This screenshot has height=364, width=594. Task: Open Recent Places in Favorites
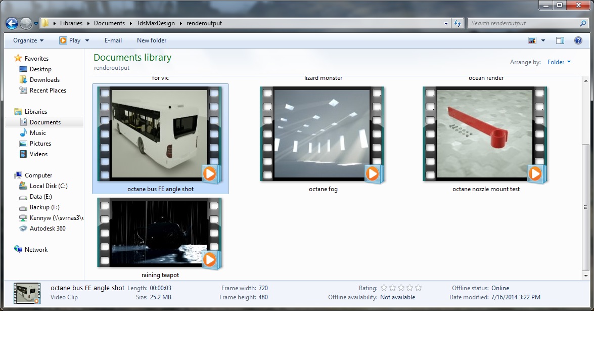[x=48, y=90]
